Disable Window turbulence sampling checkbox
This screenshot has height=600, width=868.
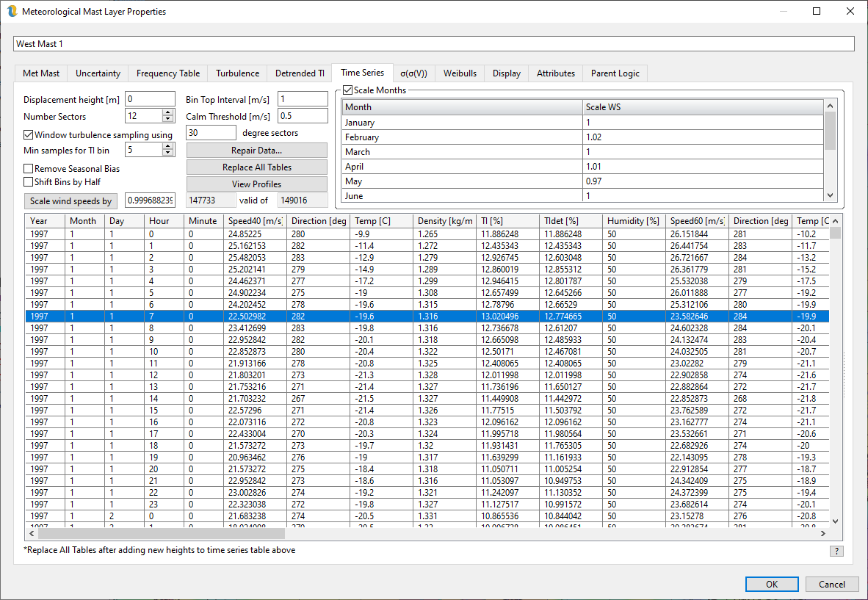29,135
